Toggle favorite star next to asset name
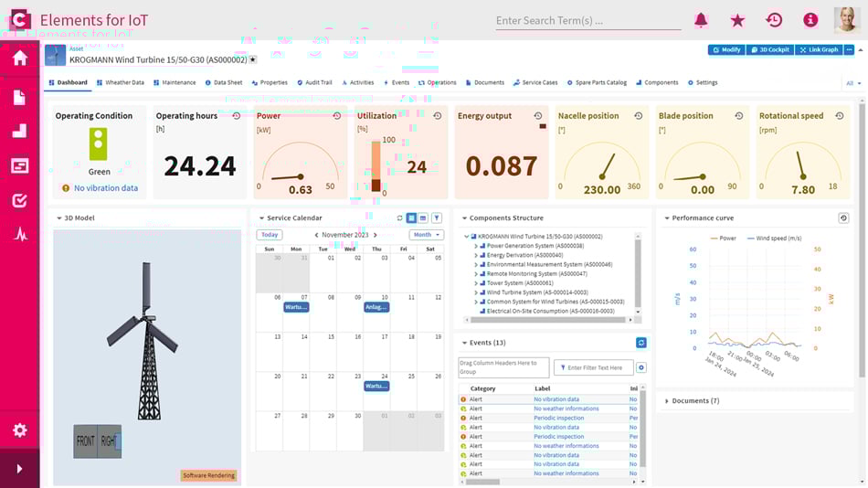 253,59
